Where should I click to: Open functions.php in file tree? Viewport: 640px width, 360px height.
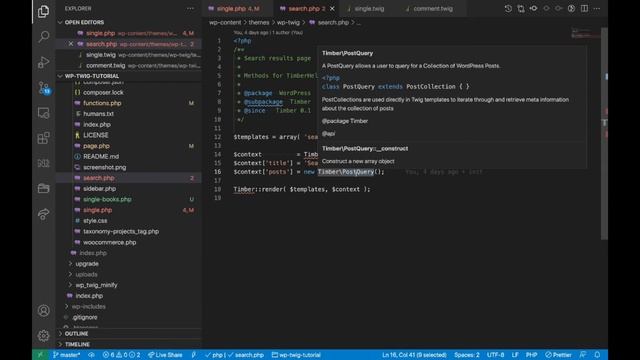[102, 103]
